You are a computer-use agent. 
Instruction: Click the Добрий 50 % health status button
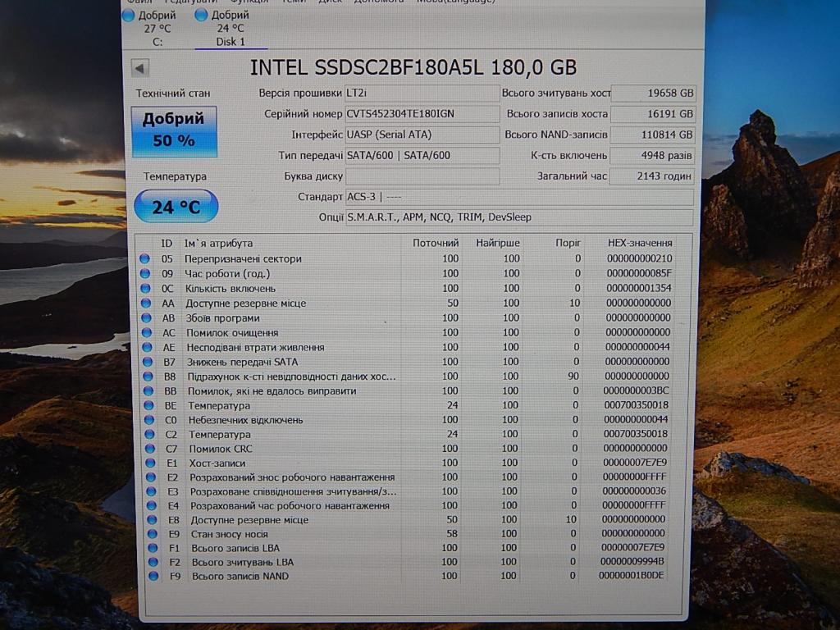click(174, 130)
